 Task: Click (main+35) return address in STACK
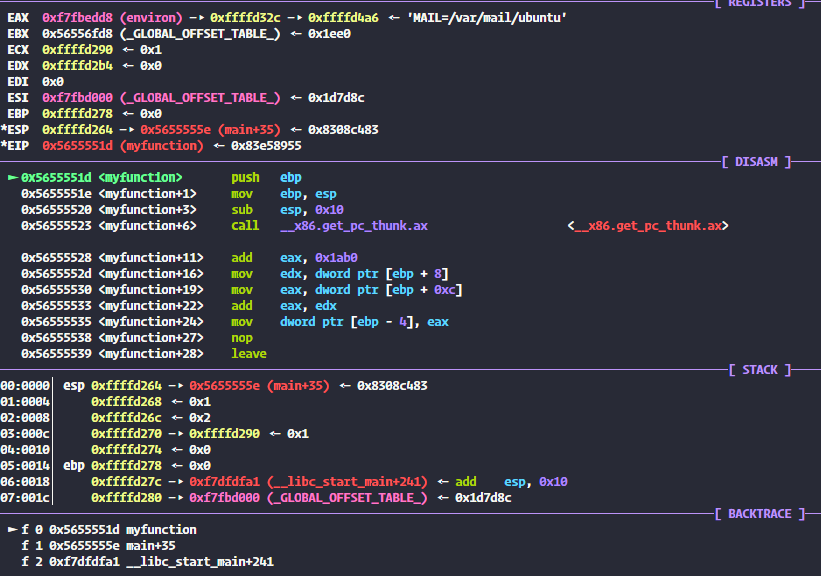tap(298, 386)
